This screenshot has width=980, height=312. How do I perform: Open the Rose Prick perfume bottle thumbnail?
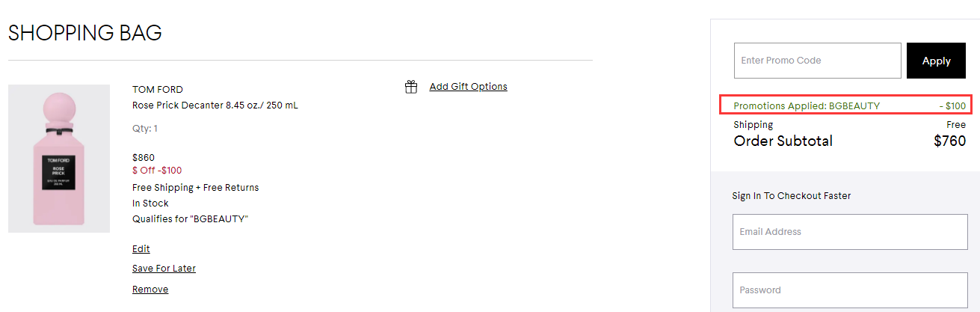click(59, 159)
